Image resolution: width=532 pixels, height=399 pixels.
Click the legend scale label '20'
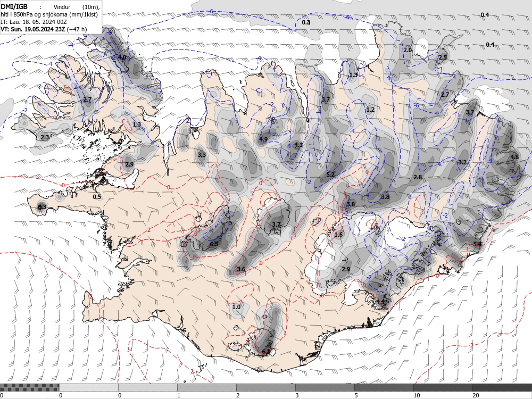[476, 395]
